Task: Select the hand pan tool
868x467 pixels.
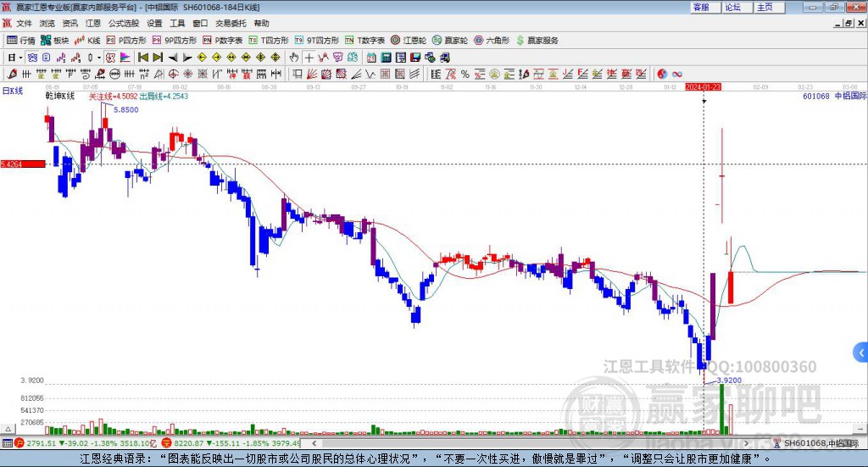Action: click(x=294, y=58)
